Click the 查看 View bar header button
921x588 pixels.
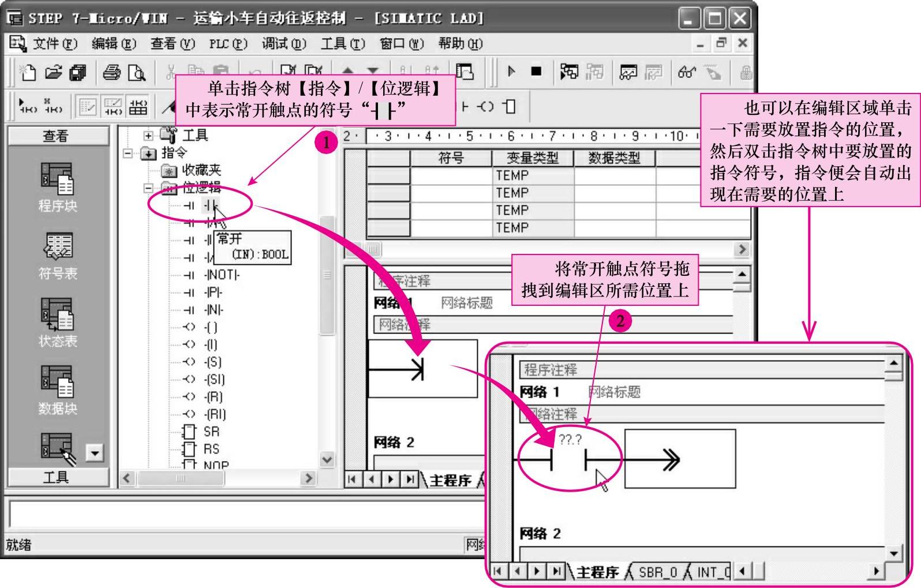(58, 136)
